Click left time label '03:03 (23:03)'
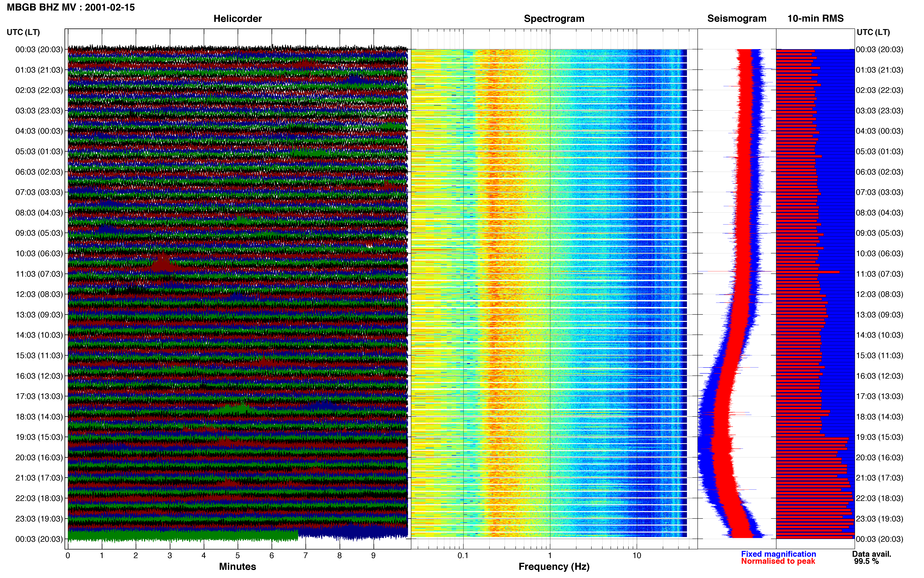The image size is (924, 578). pyautogui.click(x=39, y=110)
